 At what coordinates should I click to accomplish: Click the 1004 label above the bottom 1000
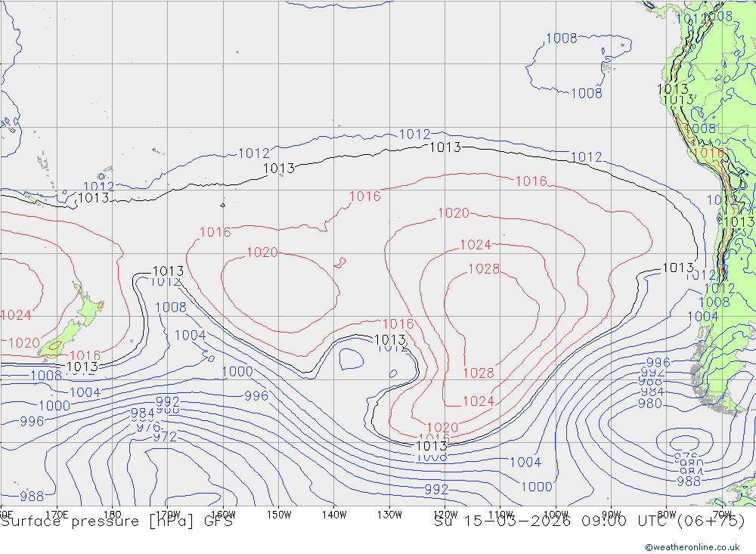(525, 463)
